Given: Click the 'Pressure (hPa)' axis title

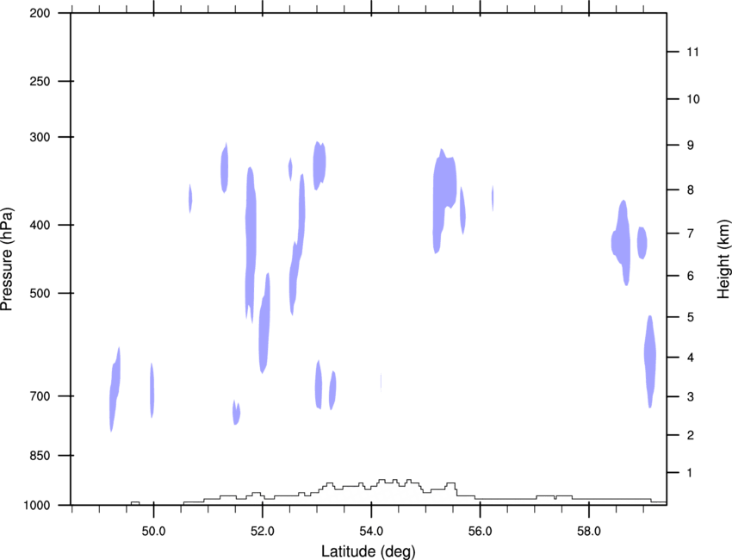Looking at the screenshot, I should coord(7,259).
